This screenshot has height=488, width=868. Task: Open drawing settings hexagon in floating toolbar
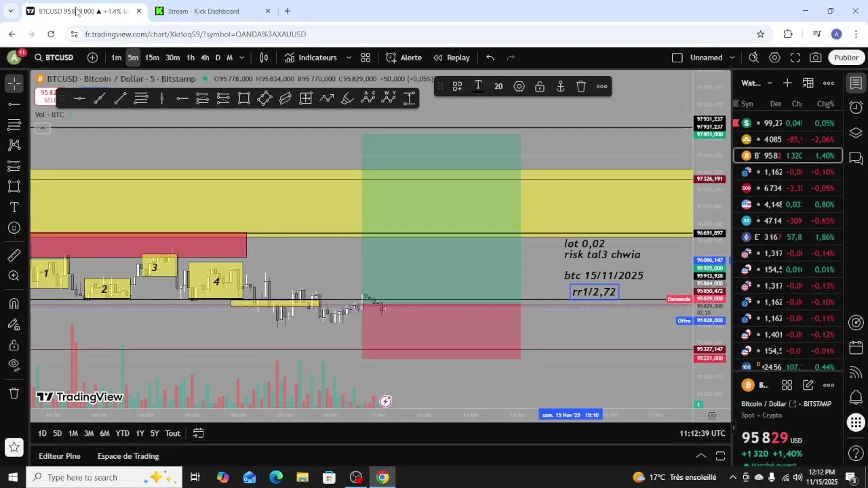[x=519, y=86]
